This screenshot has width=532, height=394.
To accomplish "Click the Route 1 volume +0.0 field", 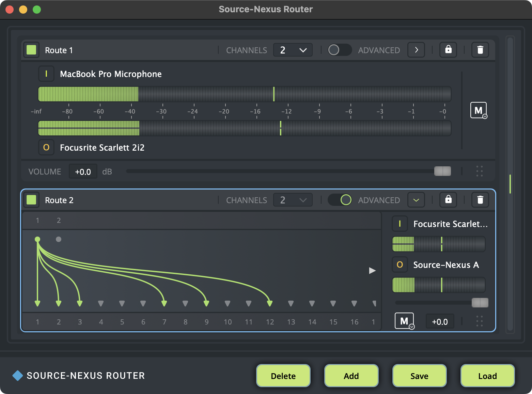I will 83,171.
